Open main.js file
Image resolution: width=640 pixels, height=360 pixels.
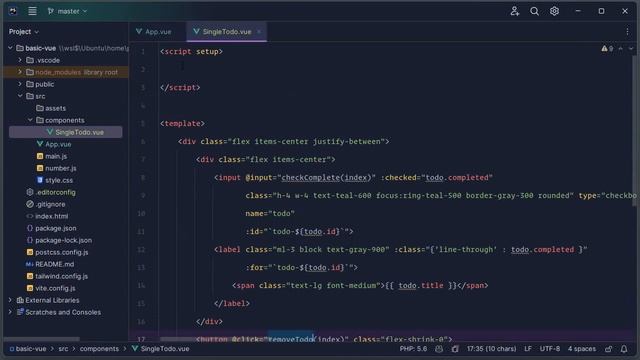pyautogui.click(x=52, y=156)
